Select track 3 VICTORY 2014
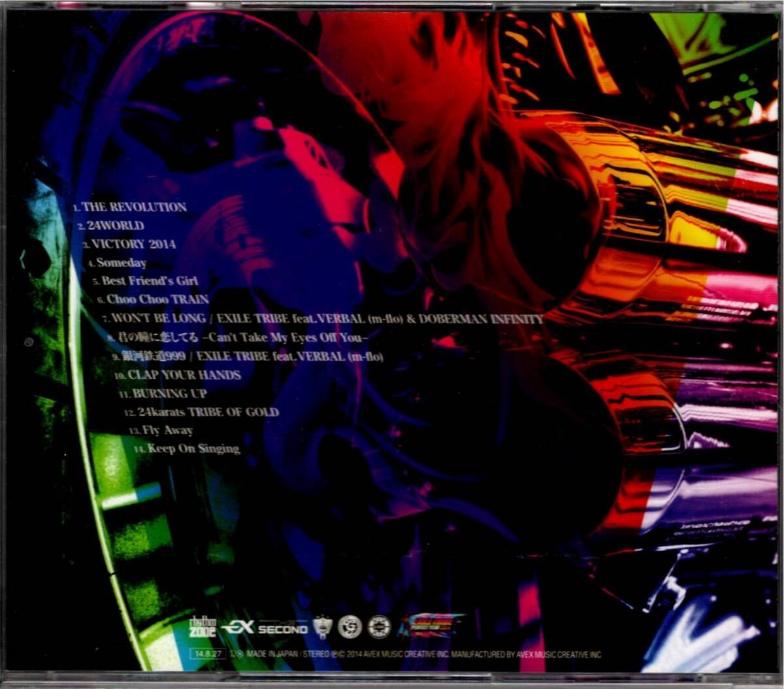Screen dimensions: 784x689 click(x=129, y=244)
